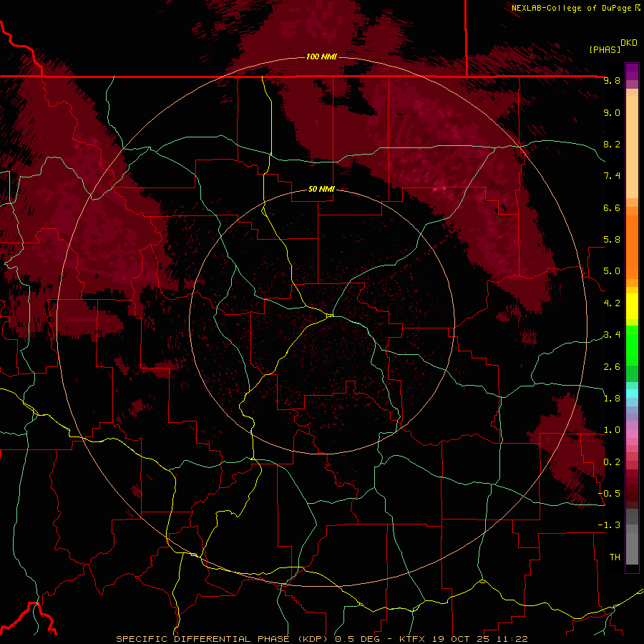644x644 pixels.
Task: Click the [PHAS] legend heading
Action: coord(605,49)
